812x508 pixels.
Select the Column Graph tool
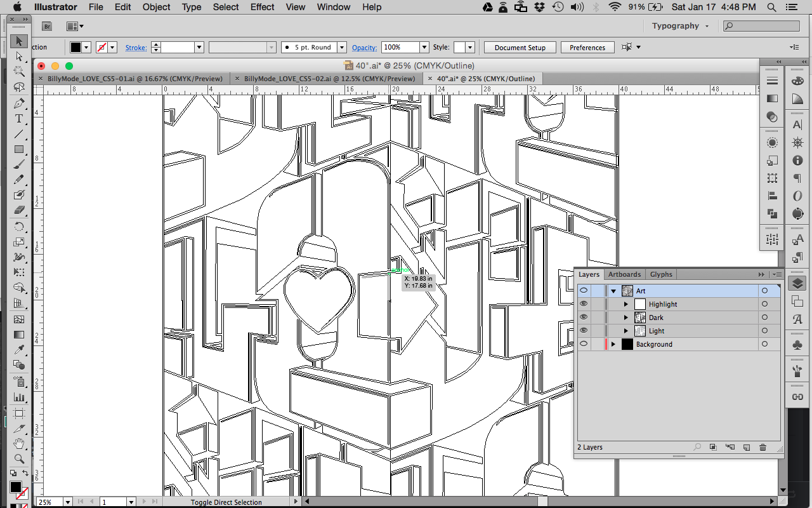pyautogui.click(x=18, y=397)
